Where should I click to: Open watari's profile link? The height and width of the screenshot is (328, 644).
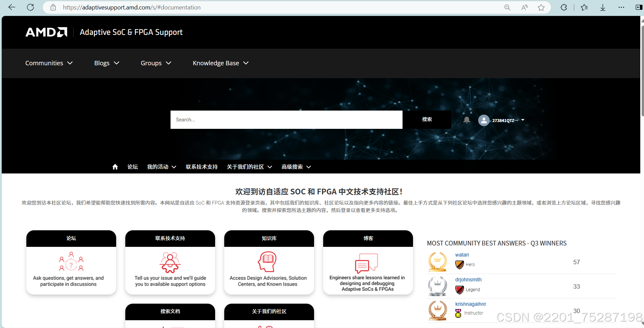coord(461,255)
